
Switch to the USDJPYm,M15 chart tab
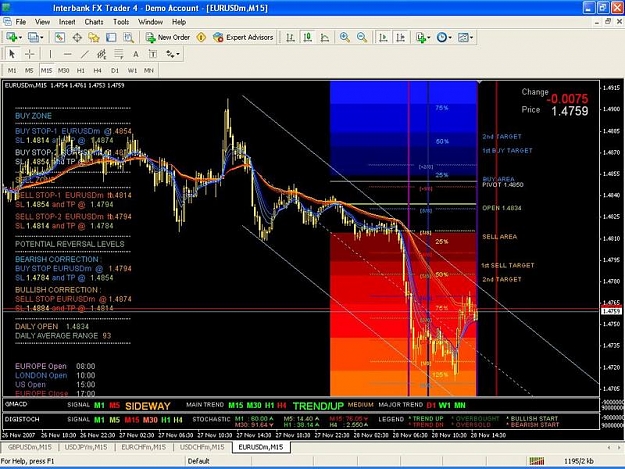[86, 447]
